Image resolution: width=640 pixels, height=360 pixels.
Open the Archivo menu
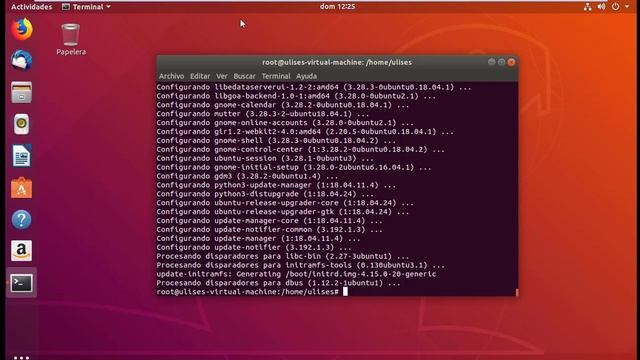(x=171, y=76)
